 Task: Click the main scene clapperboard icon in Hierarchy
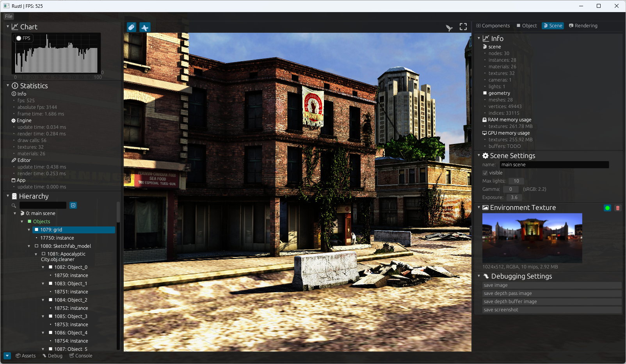[x=22, y=213]
